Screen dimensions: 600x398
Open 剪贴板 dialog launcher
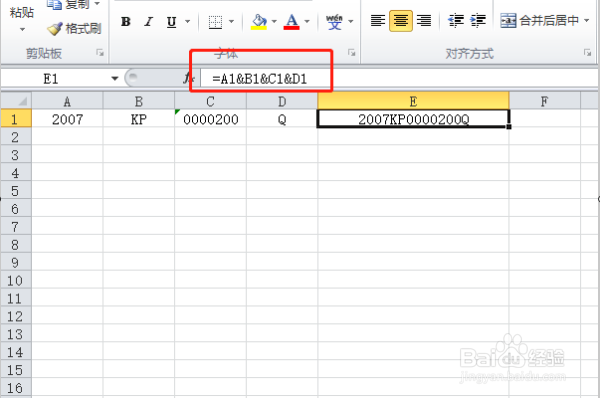[x=100, y=53]
